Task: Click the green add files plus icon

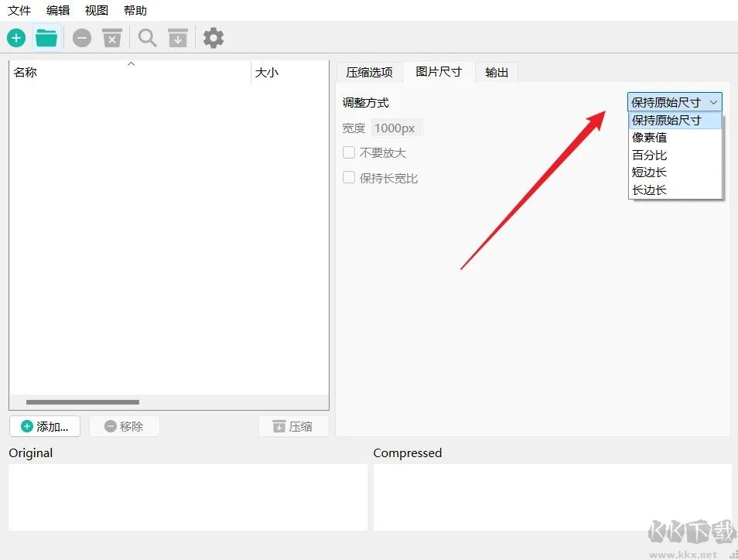Action: pos(16,38)
